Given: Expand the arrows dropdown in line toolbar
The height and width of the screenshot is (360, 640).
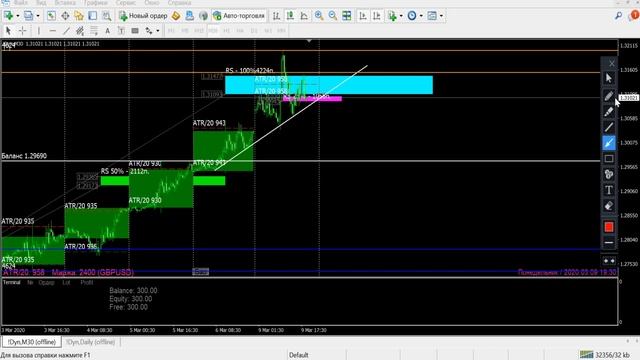Looking at the screenshot, I should pos(158,31).
